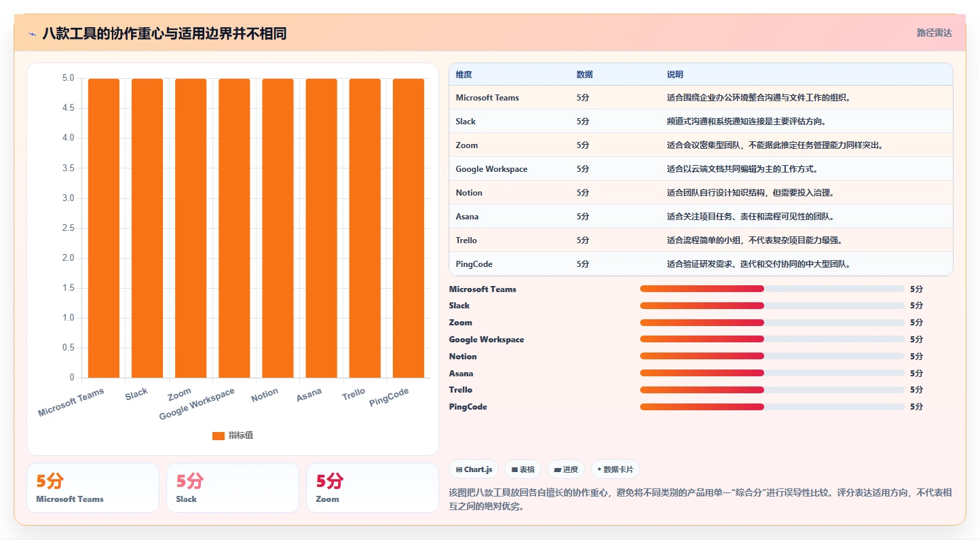Click the description 频道式沟通和系统通知连接是主要评估方向。
980x540 pixels.
(747, 122)
